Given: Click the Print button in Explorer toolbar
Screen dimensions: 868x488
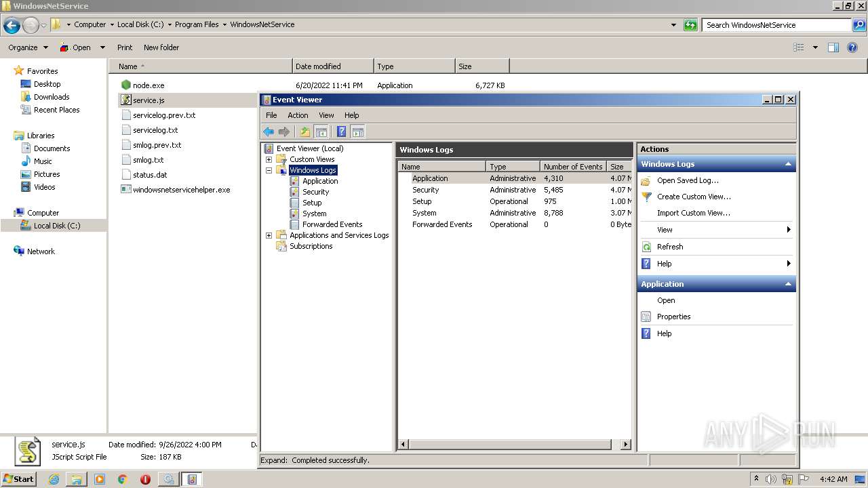Looking at the screenshot, I should click(x=125, y=47).
